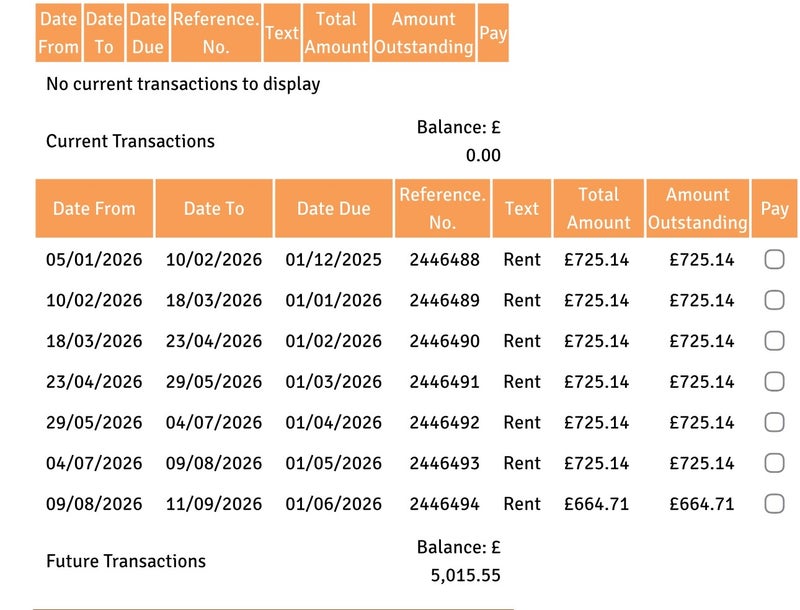Image resolution: width=800 pixels, height=610 pixels.
Task: Select reference number 2446494
Action: (444, 504)
